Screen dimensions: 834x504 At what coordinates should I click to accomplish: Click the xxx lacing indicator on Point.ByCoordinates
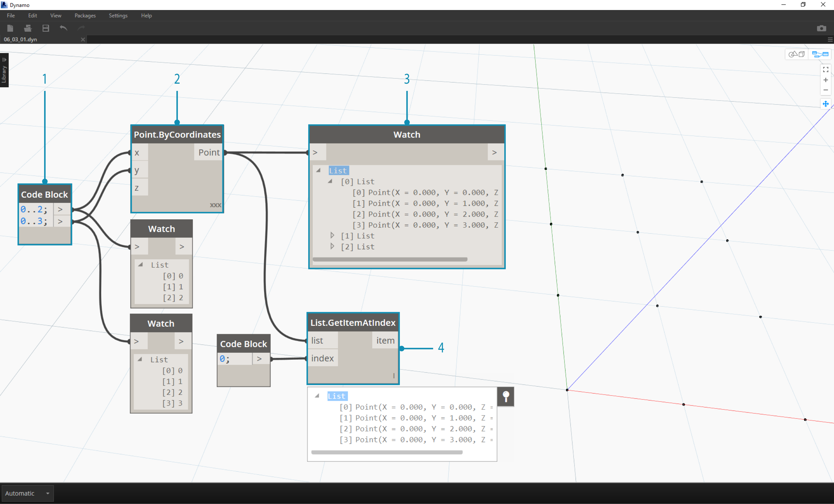pyautogui.click(x=215, y=205)
